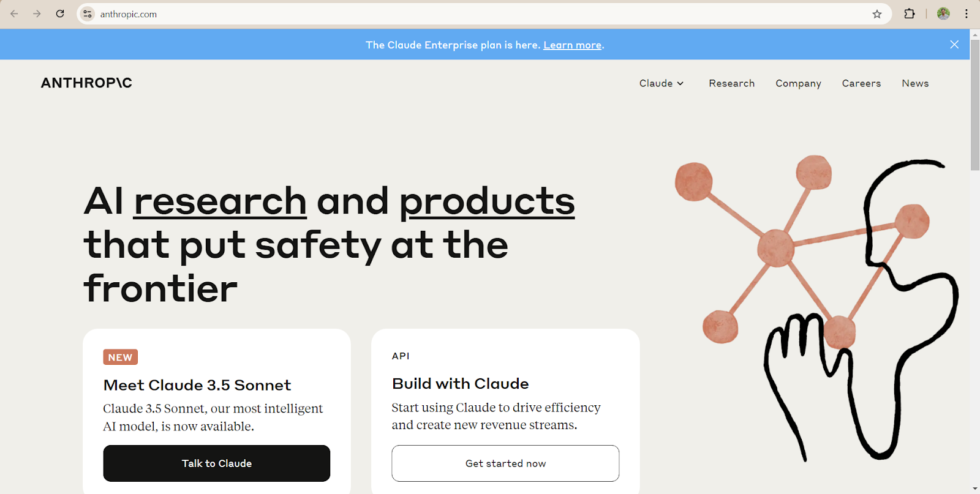
Task: Click the underlined 'research' headline link
Action: pos(220,201)
